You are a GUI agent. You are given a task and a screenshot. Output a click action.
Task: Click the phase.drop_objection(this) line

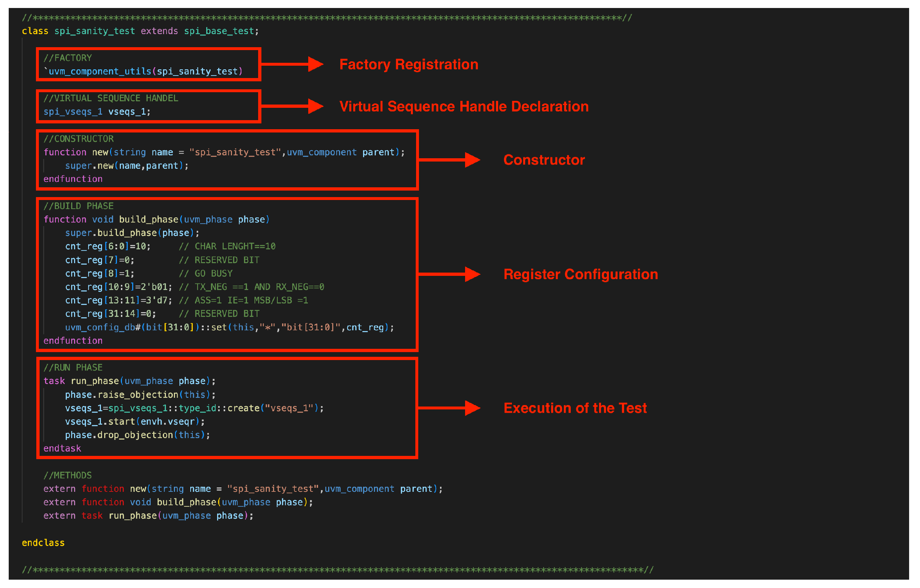138,435
